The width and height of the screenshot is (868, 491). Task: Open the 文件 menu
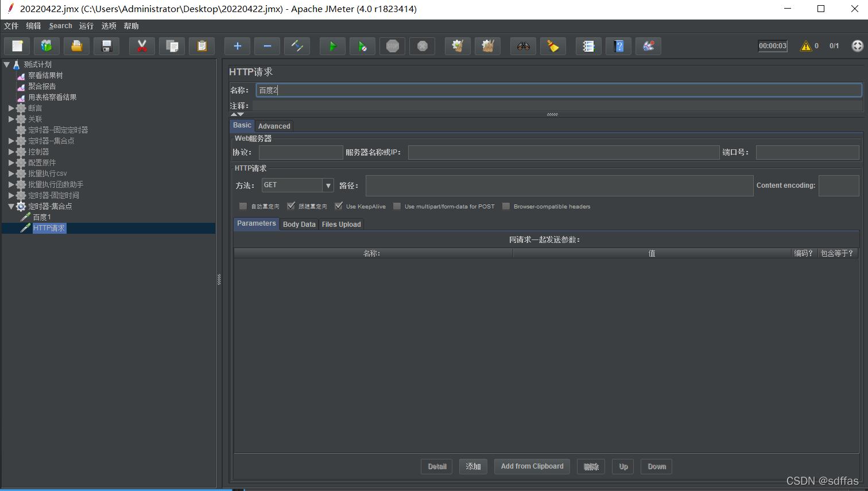pos(11,26)
